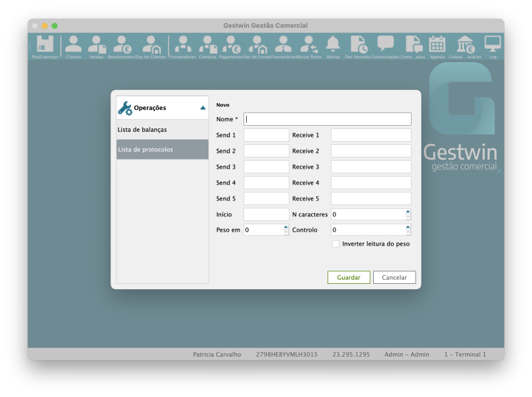Select Lista de balanças in sidebar
This screenshot has width=532, height=397.
click(x=162, y=130)
